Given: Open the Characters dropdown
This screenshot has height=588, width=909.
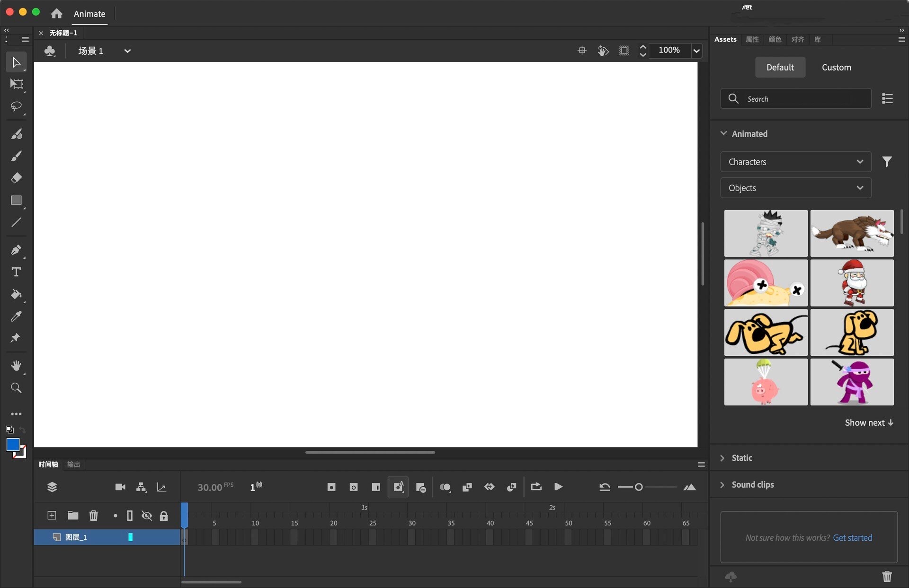Looking at the screenshot, I should (795, 161).
